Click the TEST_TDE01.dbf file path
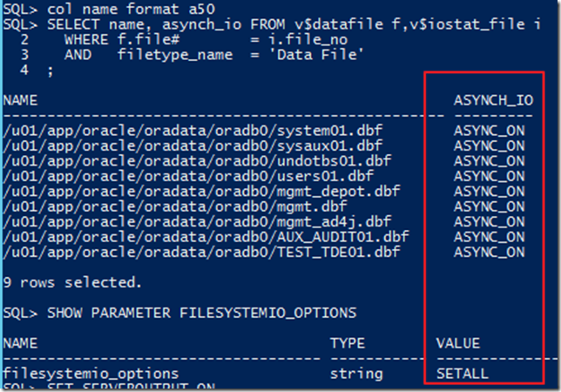This screenshot has width=561, height=392. (x=200, y=252)
